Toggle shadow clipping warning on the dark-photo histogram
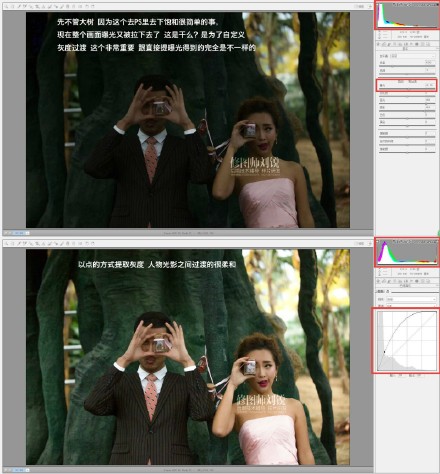The width and height of the screenshot is (440, 474). 378,5
